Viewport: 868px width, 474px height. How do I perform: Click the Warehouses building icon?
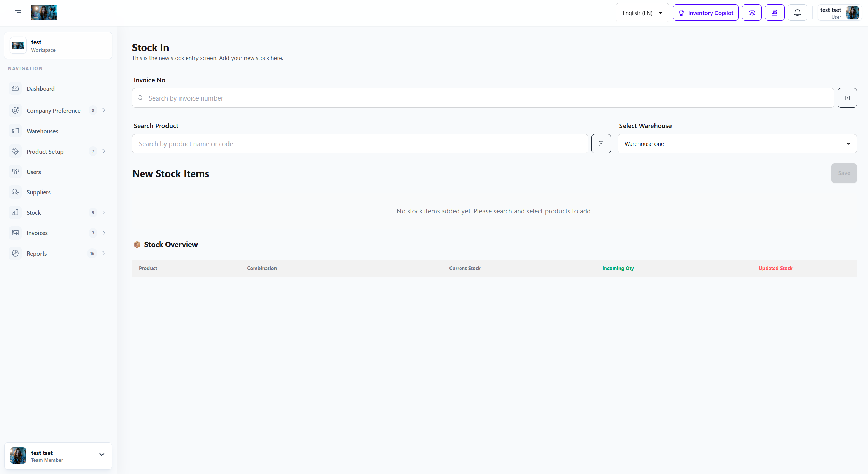[15, 131]
